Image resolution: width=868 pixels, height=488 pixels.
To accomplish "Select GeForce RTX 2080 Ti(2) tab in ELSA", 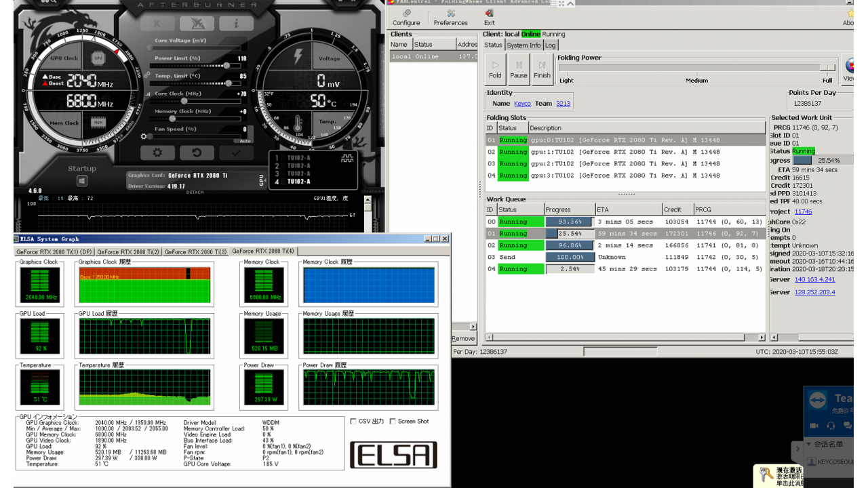I will pos(128,251).
